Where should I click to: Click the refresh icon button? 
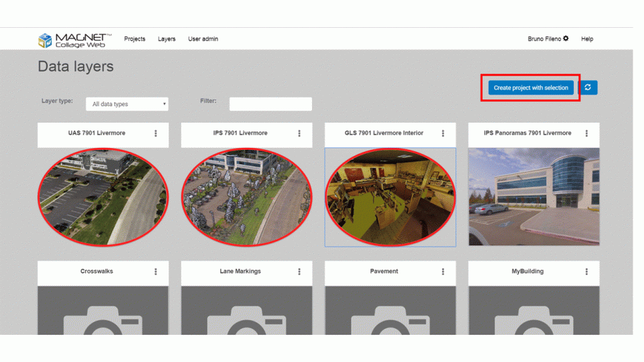coord(588,88)
